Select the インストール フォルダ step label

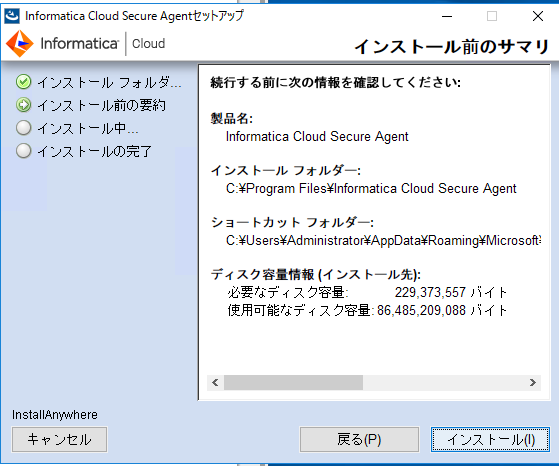(x=109, y=82)
